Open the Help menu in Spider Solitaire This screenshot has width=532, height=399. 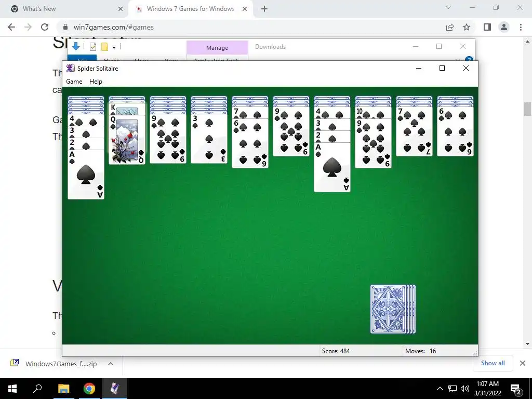[x=96, y=82]
